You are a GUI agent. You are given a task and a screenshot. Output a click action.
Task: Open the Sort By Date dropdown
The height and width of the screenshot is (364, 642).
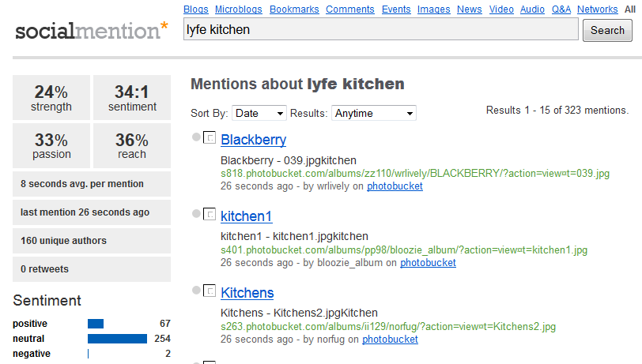click(259, 113)
